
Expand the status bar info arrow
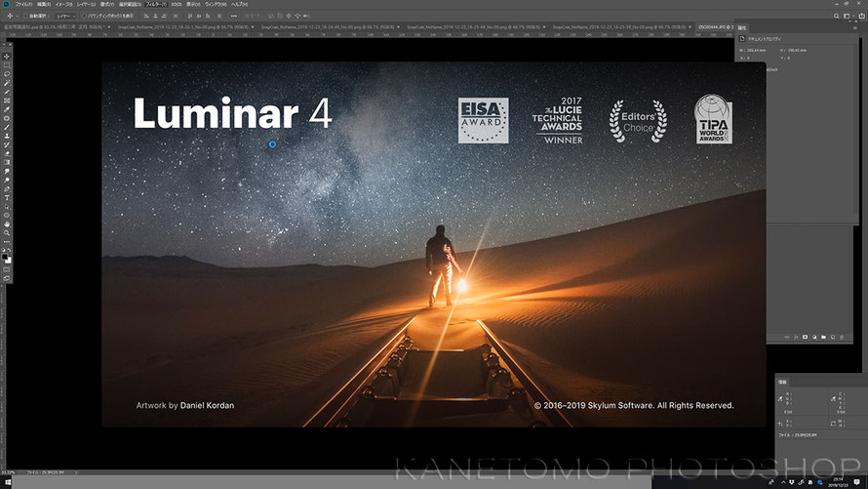[76, 472]
